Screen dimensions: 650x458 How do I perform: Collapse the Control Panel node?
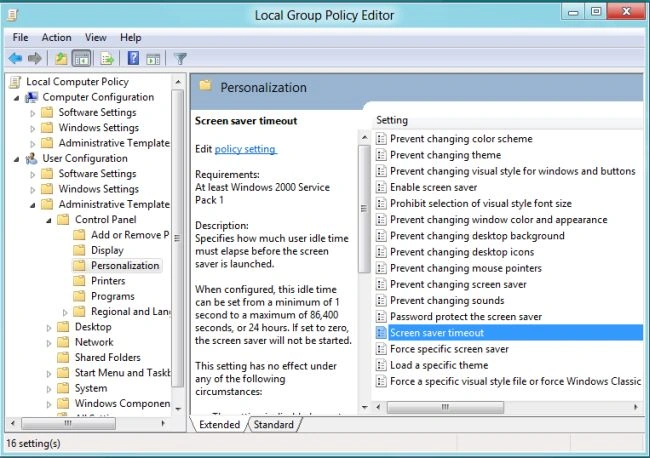49,221
